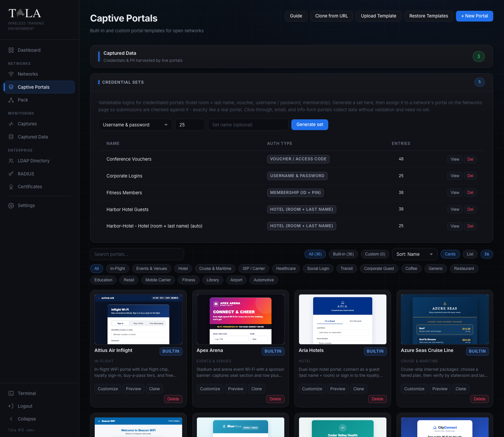Open Settings page in sidebar

[39, 205]
